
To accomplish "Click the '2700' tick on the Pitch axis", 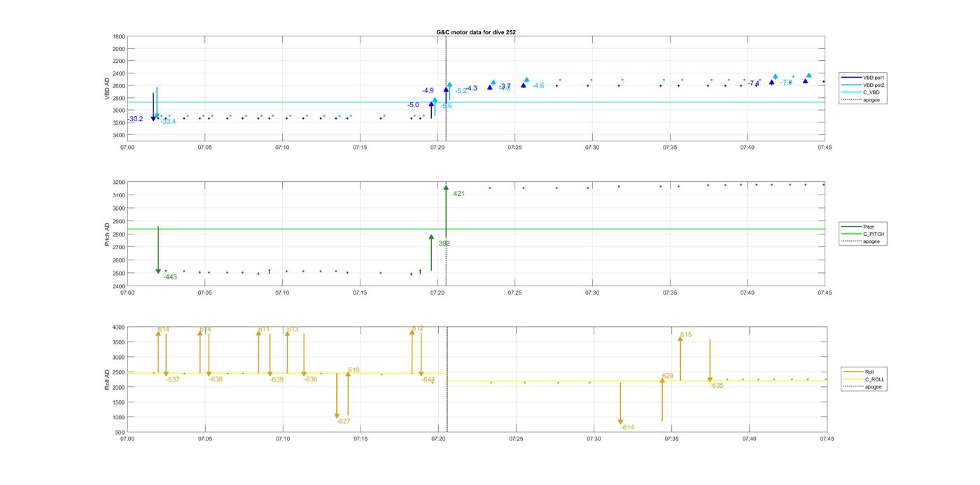I will 118,247.
